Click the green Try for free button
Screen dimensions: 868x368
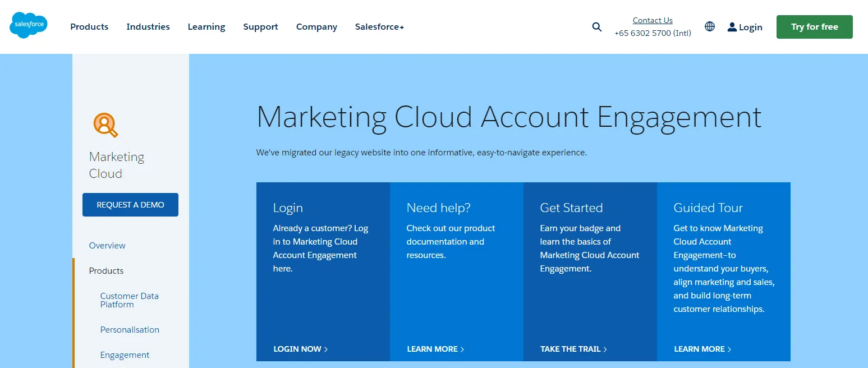814,27
